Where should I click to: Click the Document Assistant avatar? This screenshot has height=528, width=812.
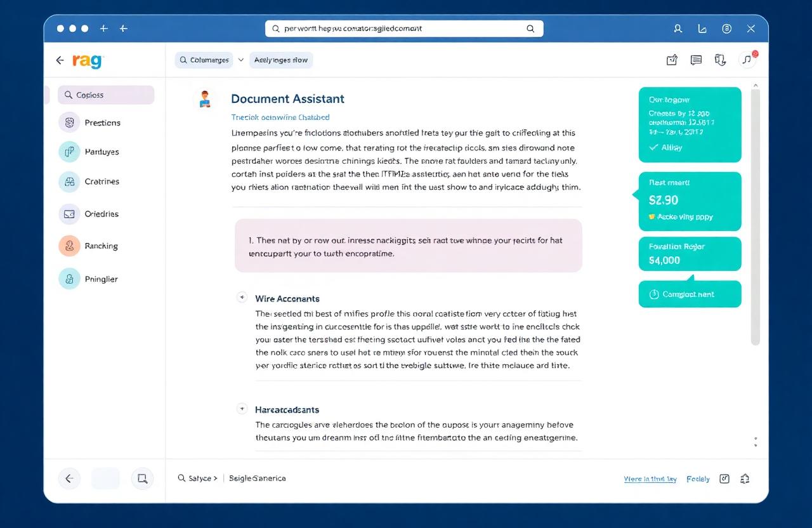coord(204,99)
